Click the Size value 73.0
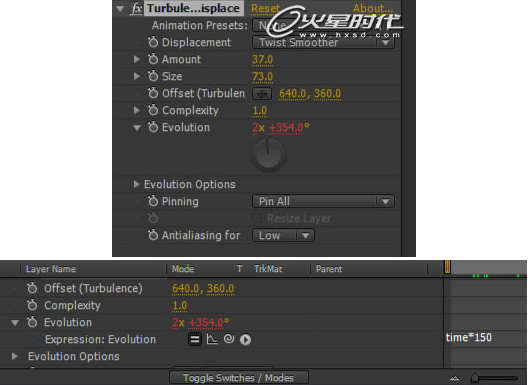The image size is (528, 385). tap(262, 76)
